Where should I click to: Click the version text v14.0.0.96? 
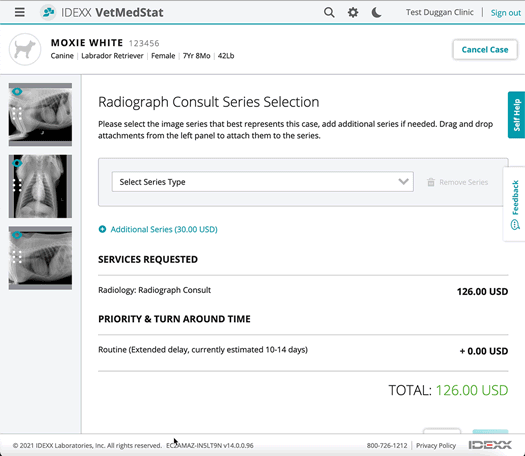click(238, 446)
